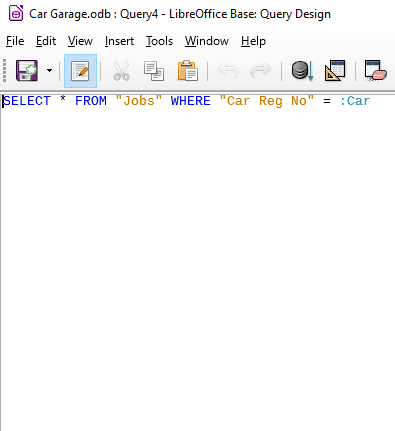Open the Tools menu

[x=159, y=41]
